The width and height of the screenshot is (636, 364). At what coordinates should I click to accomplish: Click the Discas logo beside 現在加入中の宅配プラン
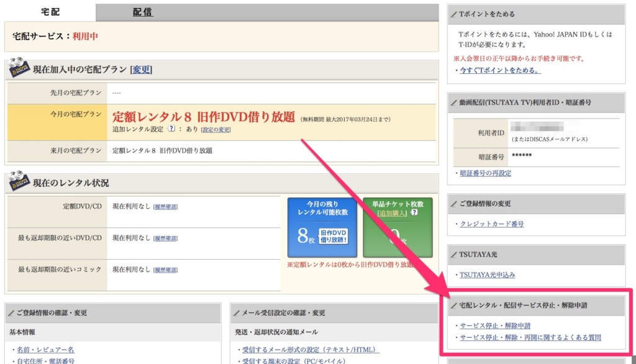(19, 67)
